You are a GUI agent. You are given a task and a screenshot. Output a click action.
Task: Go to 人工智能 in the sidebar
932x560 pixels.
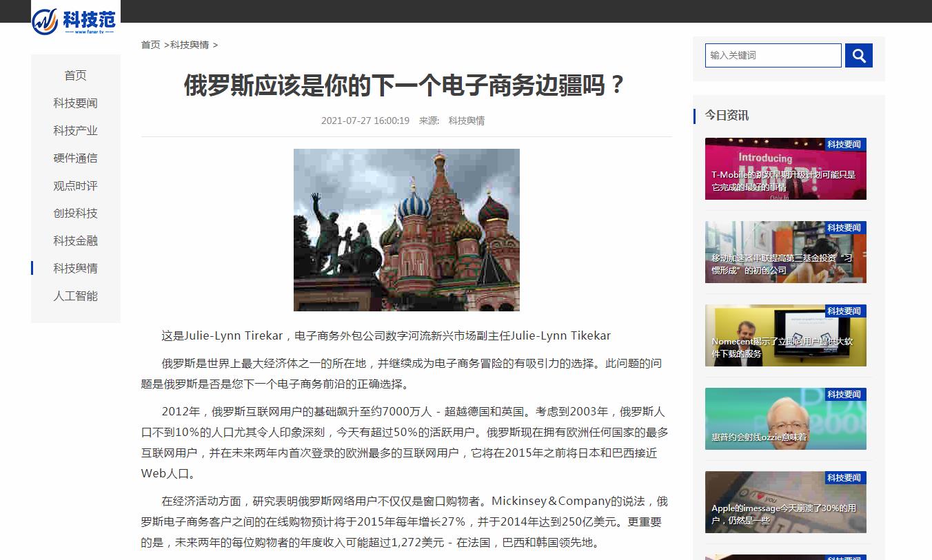tap(76, 296)
